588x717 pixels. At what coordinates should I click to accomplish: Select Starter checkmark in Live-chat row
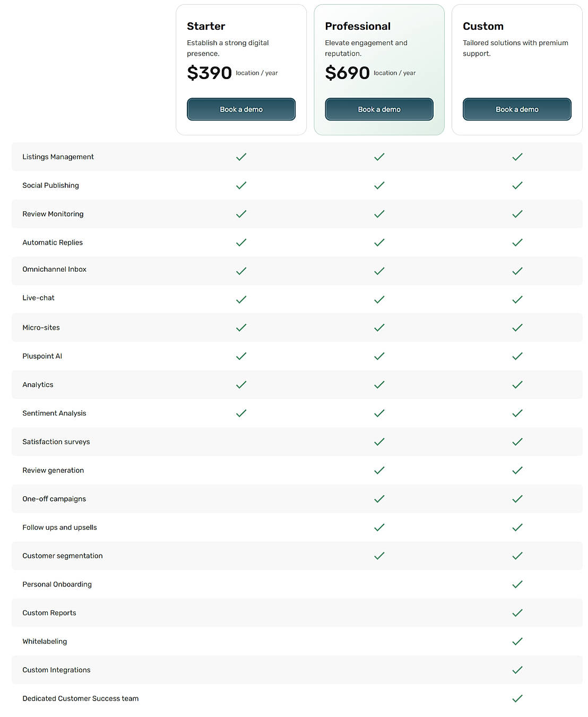241,300
